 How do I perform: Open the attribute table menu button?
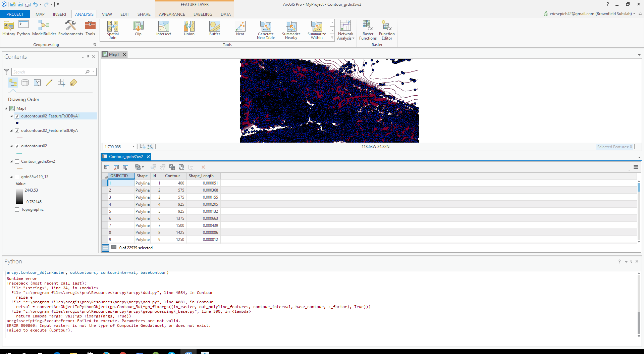636,167
